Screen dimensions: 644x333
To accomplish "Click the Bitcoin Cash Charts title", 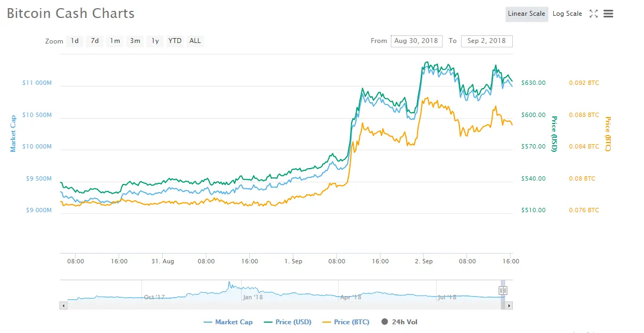I will tap(71, 14).
